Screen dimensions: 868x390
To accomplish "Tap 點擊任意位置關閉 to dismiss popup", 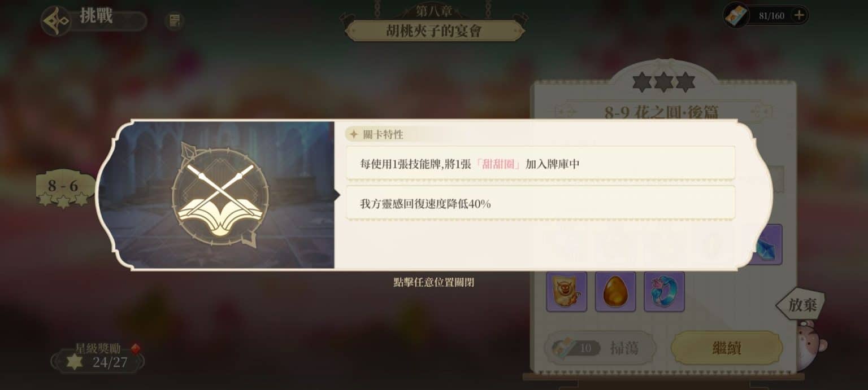I will pyautogui.click(x=433, y=282).
